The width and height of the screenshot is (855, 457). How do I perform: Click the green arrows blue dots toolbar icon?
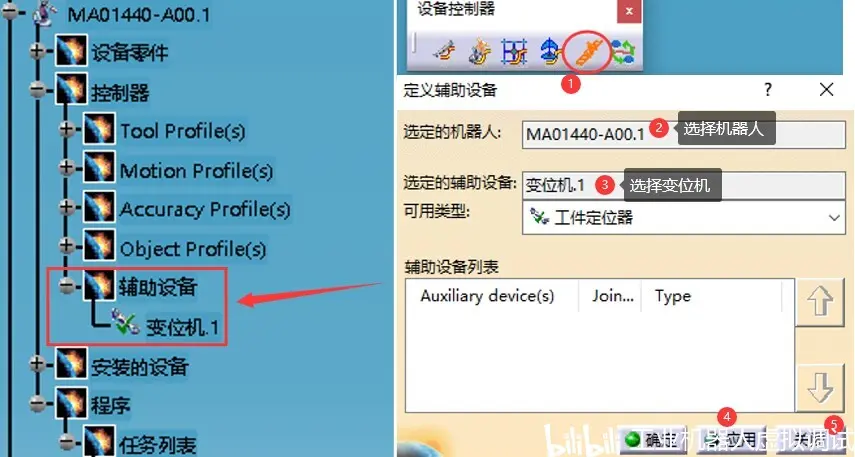click(x=623, y=52)
